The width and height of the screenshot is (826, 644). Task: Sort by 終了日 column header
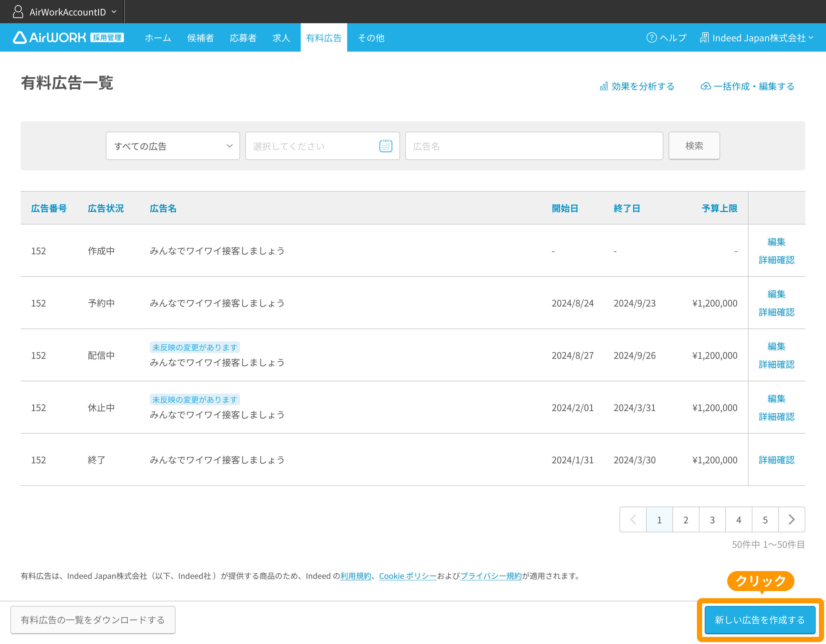click(x=627, y=208)
